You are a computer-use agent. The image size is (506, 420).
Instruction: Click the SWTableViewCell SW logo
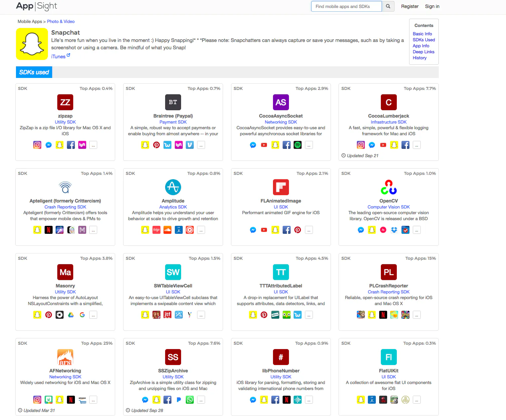pos(173,272)
